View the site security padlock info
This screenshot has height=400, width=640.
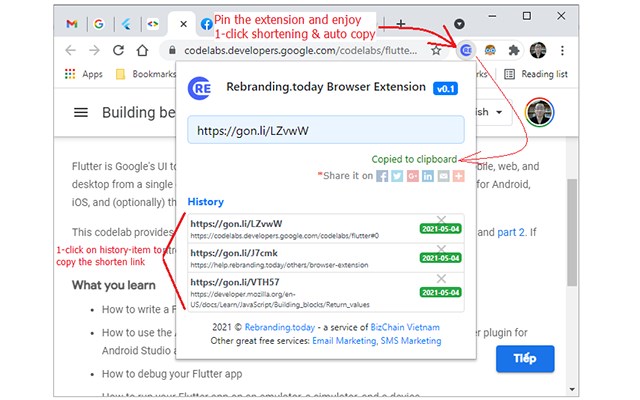coord(172,50)
